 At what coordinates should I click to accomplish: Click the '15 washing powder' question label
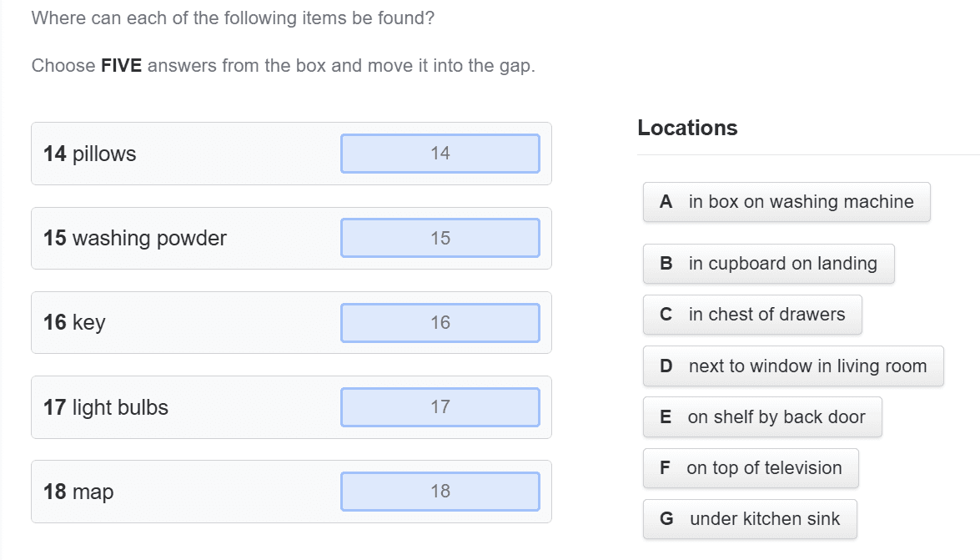point(135,239)
